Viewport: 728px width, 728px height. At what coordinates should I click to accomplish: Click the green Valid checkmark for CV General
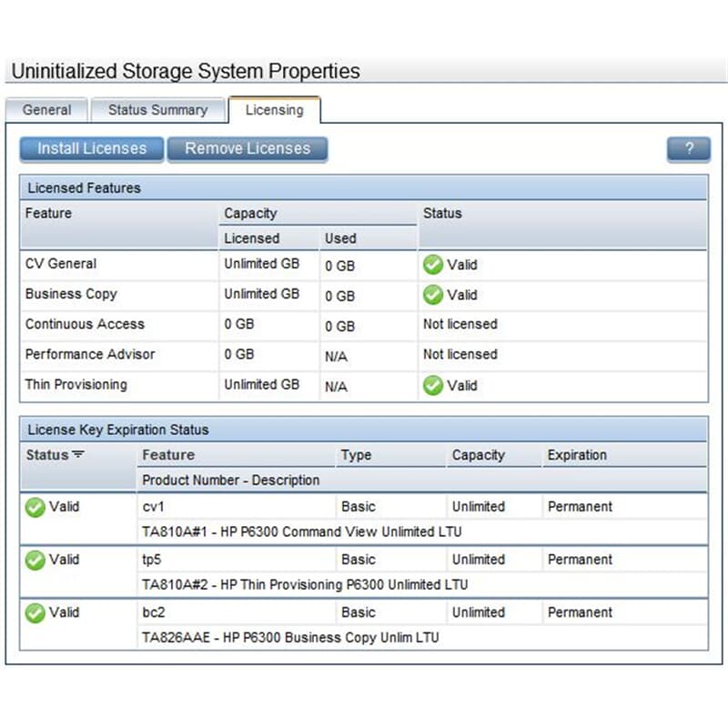[x=433, y=265]
